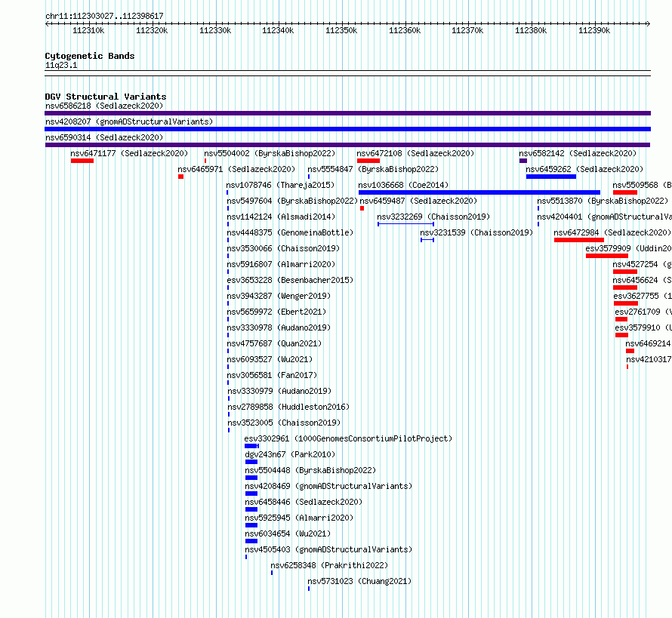Open the nsv6590314 (Sedlazeck2020) label
The image size is (672, 618).
coord(104,137)
